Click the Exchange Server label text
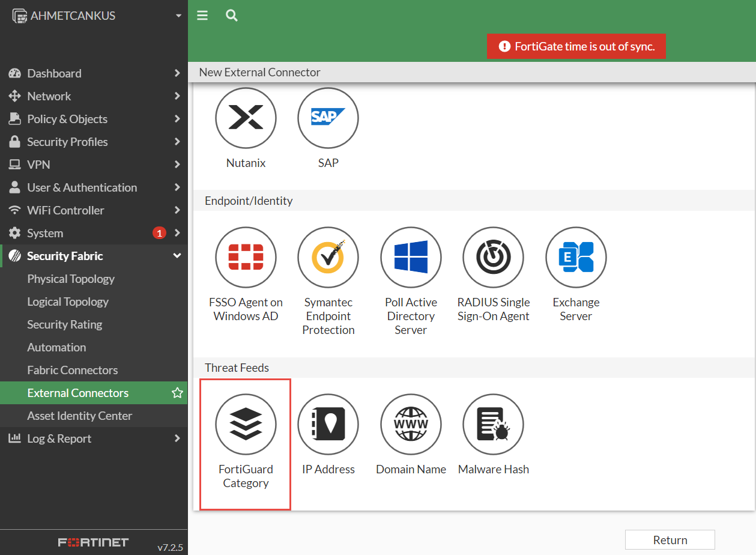Image resolution: width=756 pixels, height=555 pixels. tap(576, 309)
